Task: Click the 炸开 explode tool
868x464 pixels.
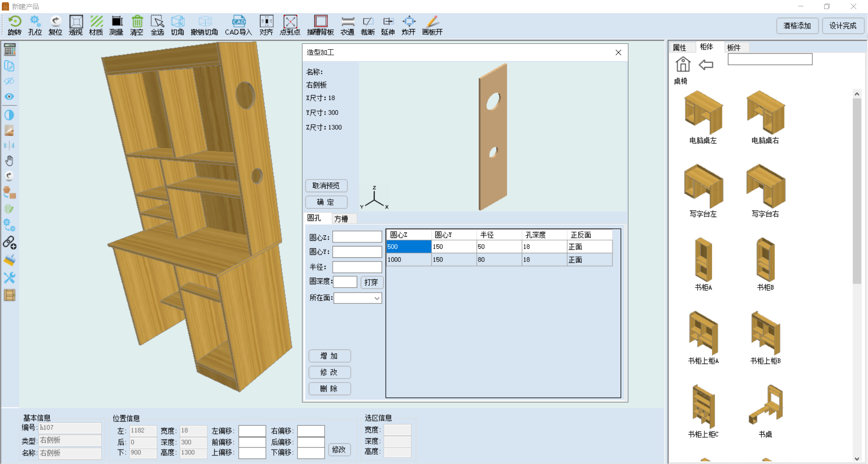Action: click(408, 25)
